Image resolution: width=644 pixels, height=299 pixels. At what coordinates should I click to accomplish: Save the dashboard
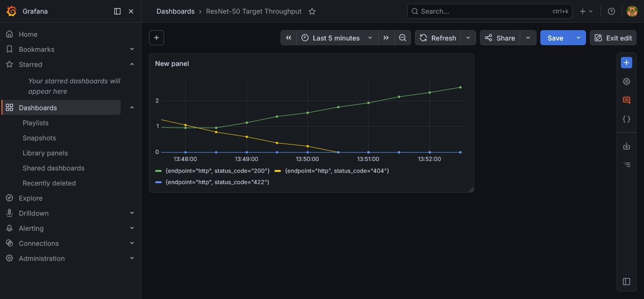[555, 38]
